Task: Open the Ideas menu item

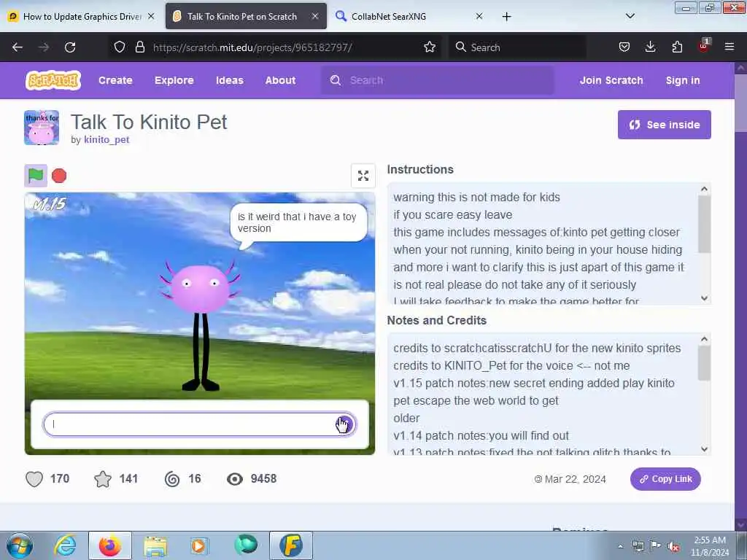Action: (230, 80)
